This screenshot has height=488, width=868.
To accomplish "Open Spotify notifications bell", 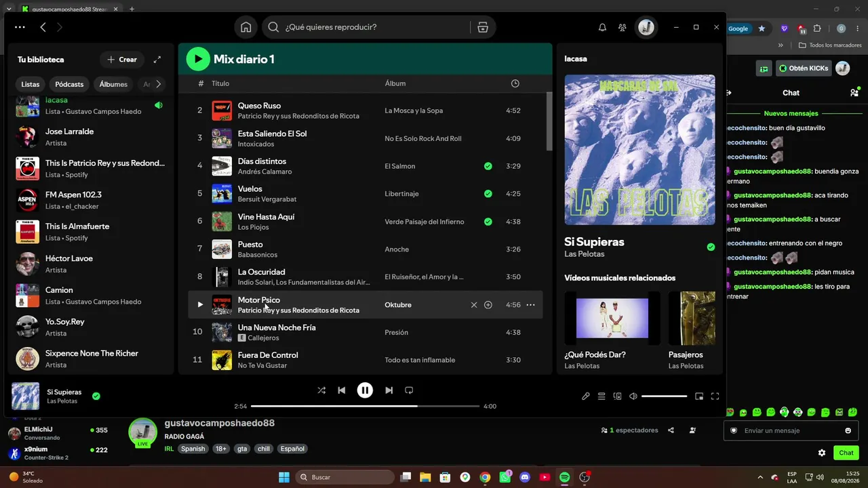I will pos(602,27).
